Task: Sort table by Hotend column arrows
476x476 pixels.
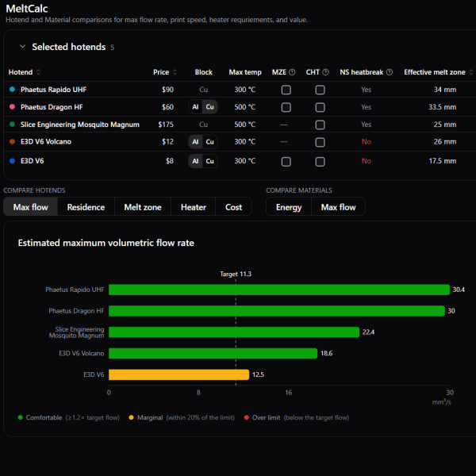Action: 39,72
